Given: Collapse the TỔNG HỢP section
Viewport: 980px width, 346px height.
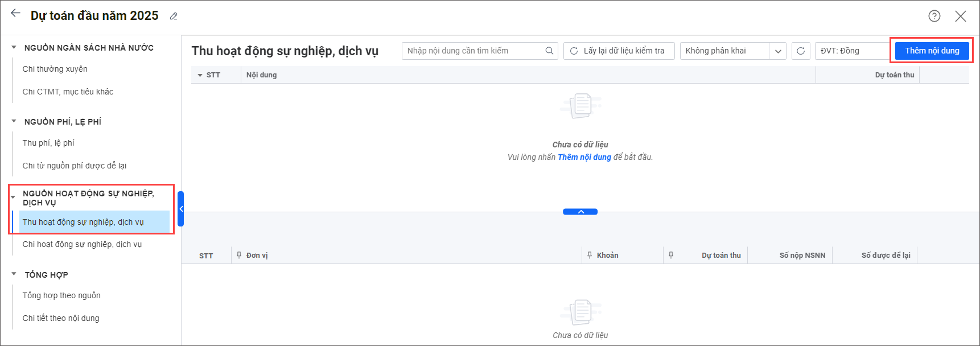Looking at the screenshot, I should pos(14,274).
